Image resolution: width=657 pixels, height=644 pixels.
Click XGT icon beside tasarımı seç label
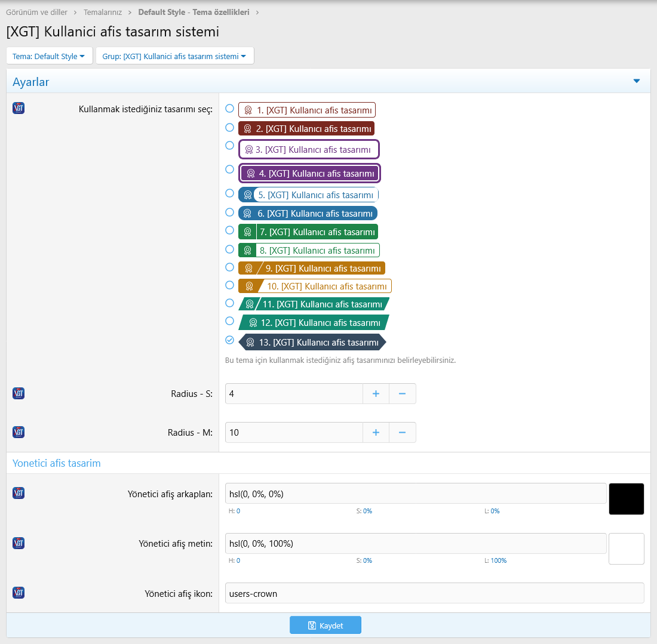tap(19, 108)
